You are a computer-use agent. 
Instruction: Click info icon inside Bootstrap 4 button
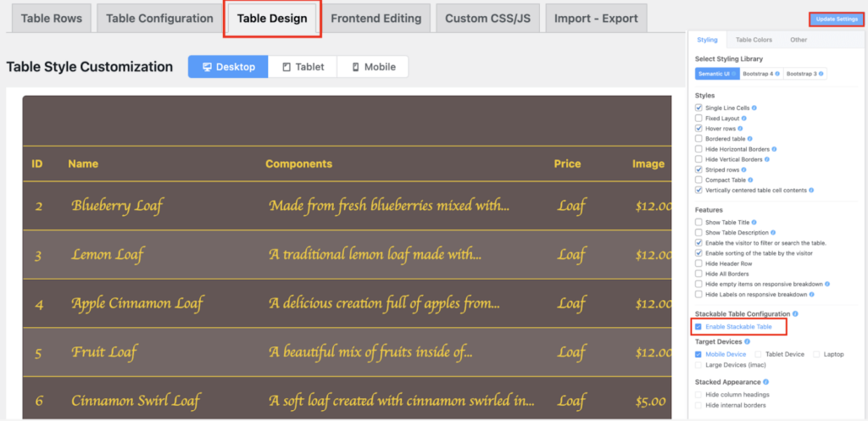pos(777,74)
